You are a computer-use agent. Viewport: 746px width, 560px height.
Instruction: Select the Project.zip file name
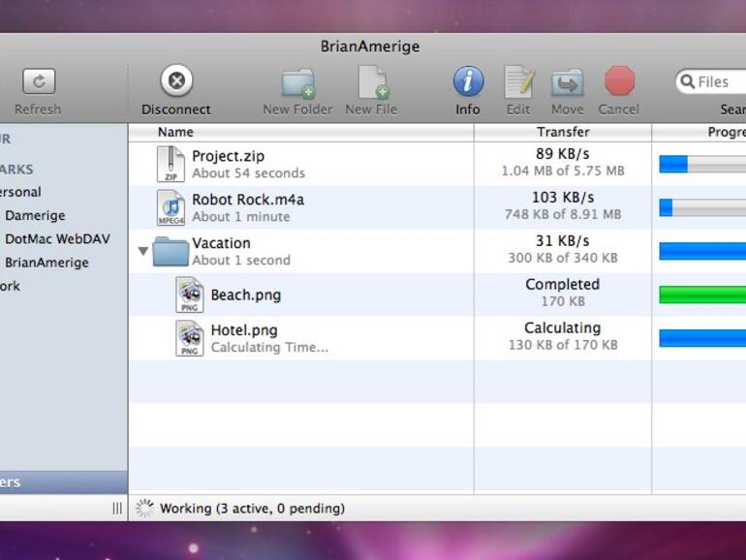(228, 156)
